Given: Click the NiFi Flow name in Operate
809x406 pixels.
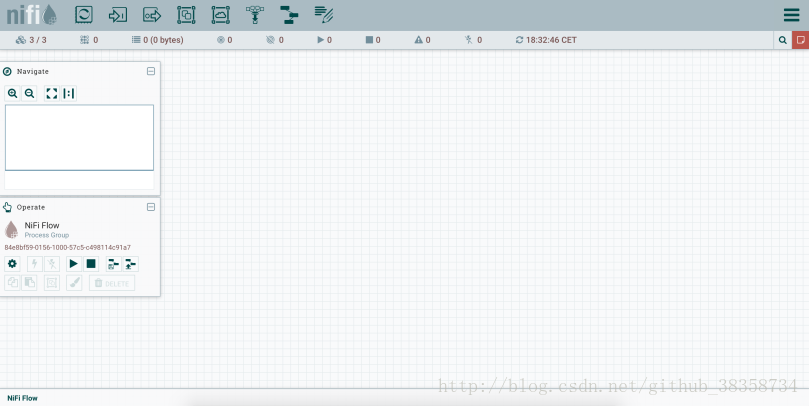Looking at the screenshot, I should click(42, 225).
